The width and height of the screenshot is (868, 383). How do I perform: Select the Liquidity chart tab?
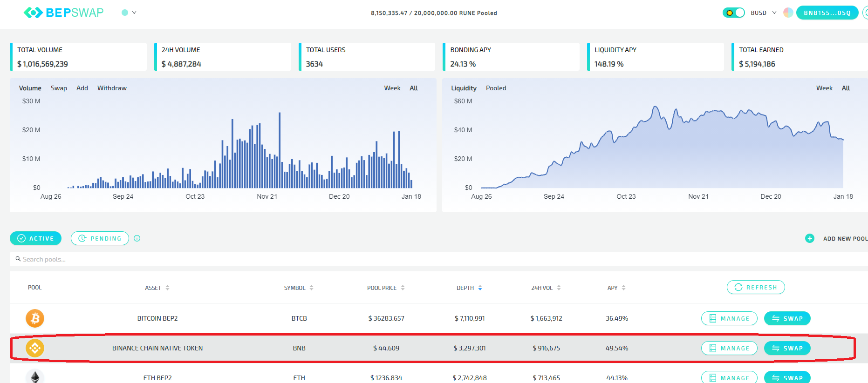pos(464,88)
